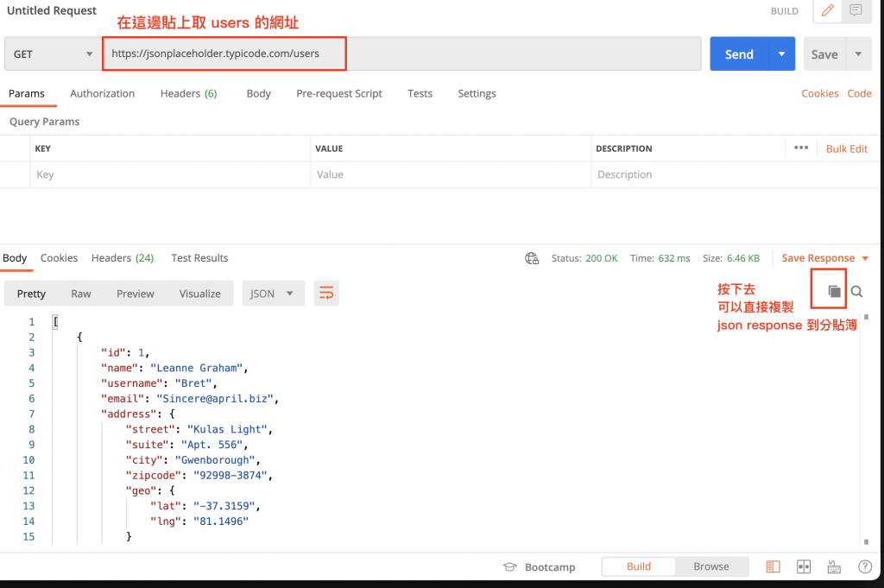Click Bulk Edit link
The width and height of the screenshot is (884, 588).
click(847, 149)
